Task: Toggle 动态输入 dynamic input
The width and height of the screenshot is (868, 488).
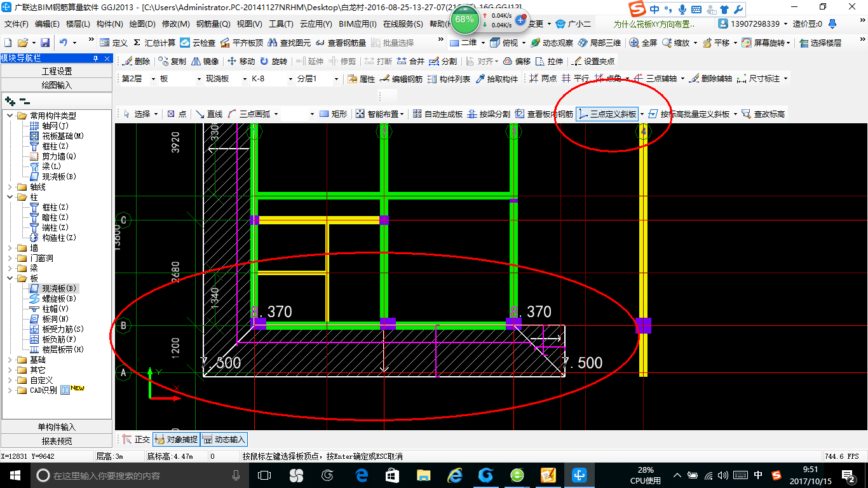Action: 224,439
